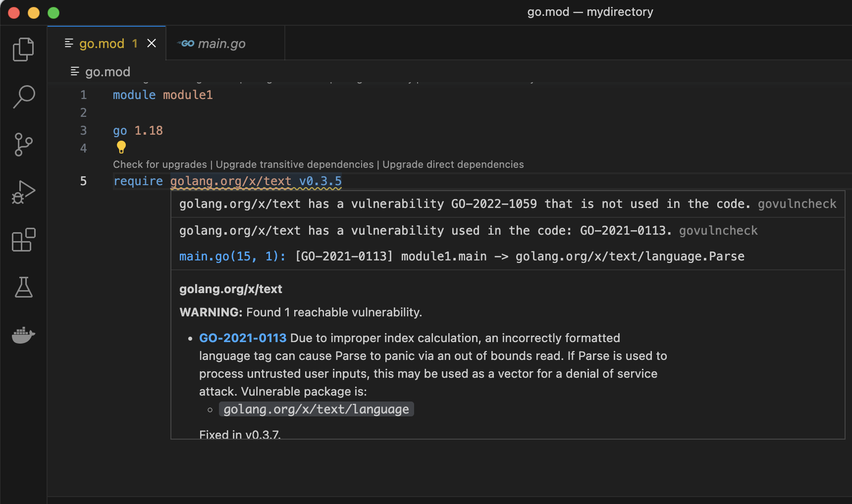This screenshot has height=504, width=852.
Task: Close the go.mod tab
Action: (151, 44)
